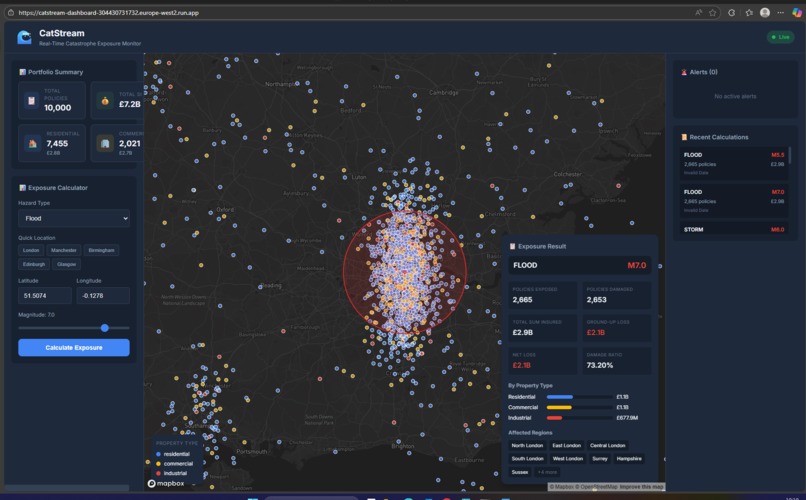The height and width of the screenshot is (500, 806).
Task: Expand the +4 more regions tag
Action: coord(547,472)
